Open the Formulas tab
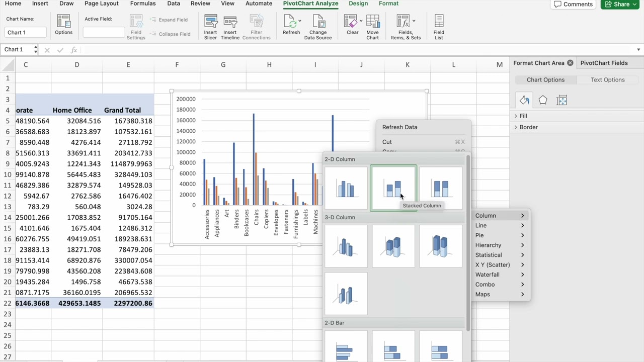 (143, 4)
